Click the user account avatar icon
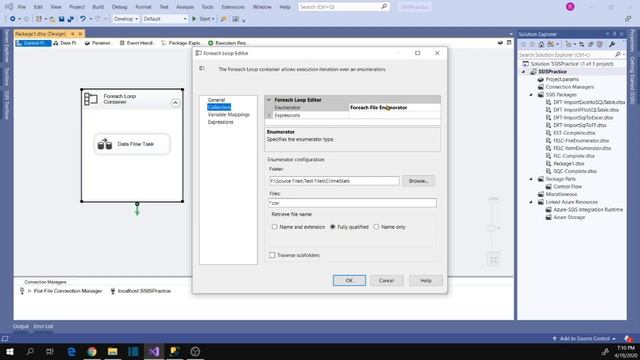 (570, 7)
